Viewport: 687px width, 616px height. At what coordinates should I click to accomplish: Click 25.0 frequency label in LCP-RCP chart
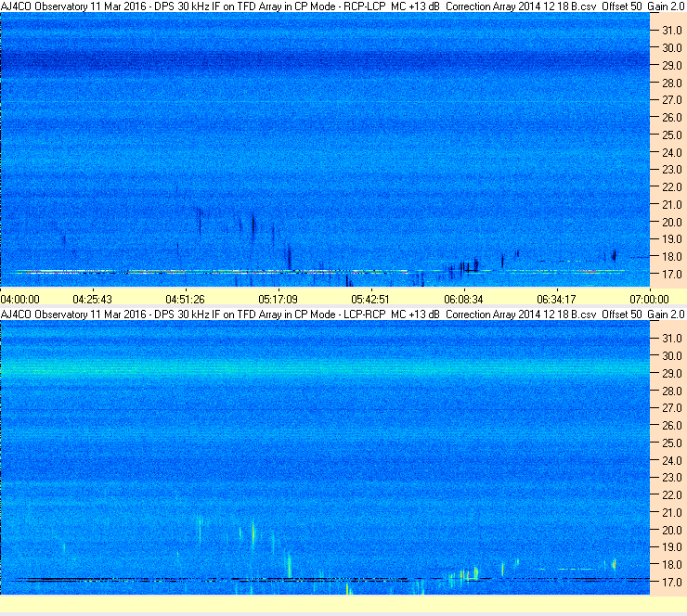coord(671,443)
